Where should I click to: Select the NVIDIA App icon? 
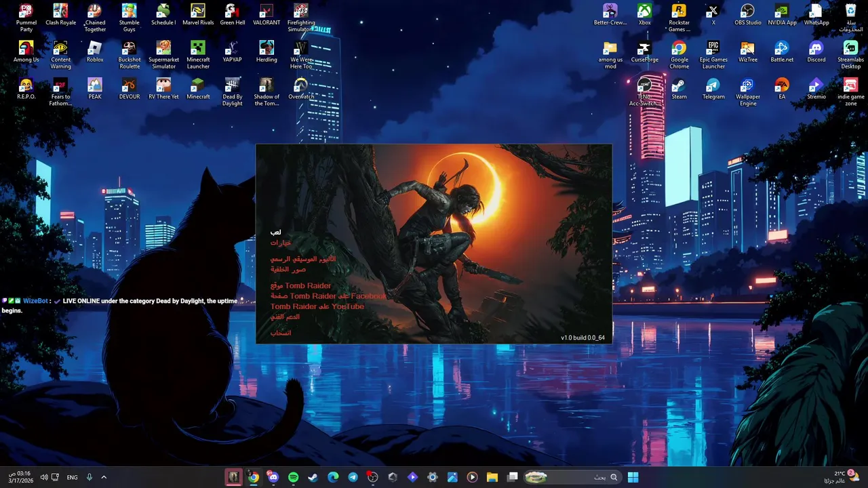pos(782,15)
